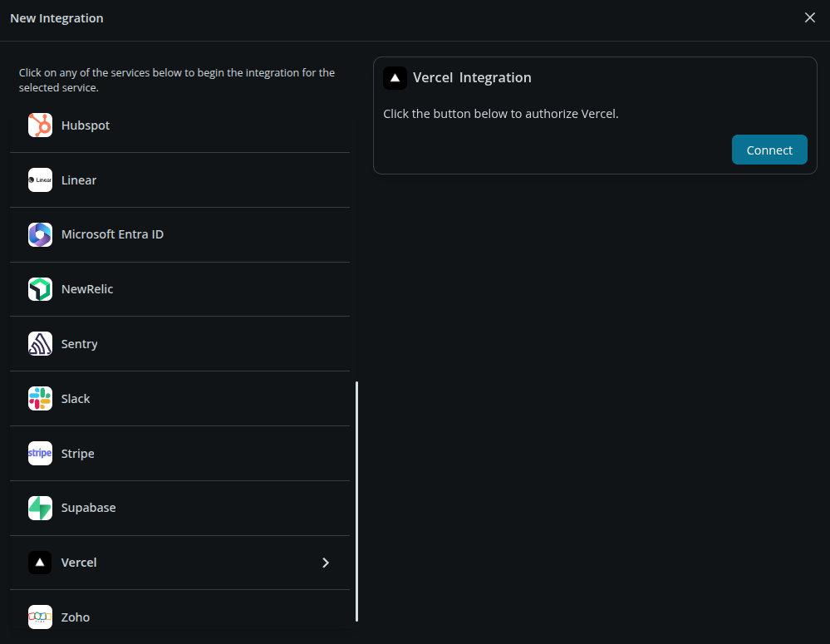The width and height of the screenshot is (830, 644).
Task: Click the Supabase logo icon
Action: click(x=40, y=508)
